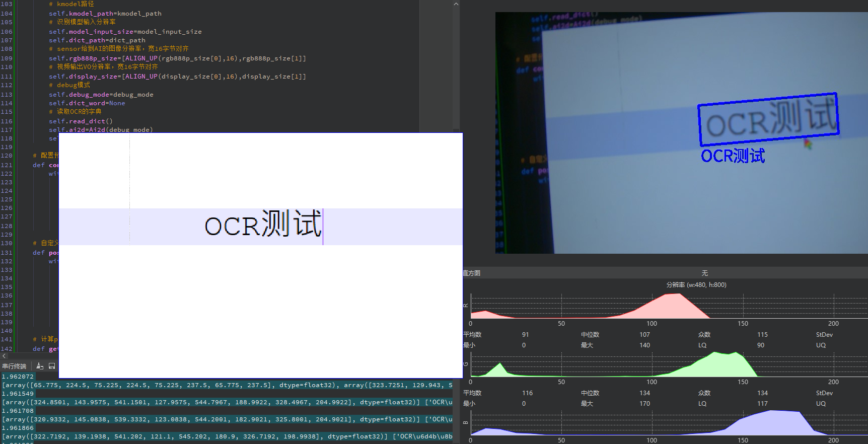Click terminal output "1.961549"
This screenshot has width=868, height=444.
[x=18, y=394]
